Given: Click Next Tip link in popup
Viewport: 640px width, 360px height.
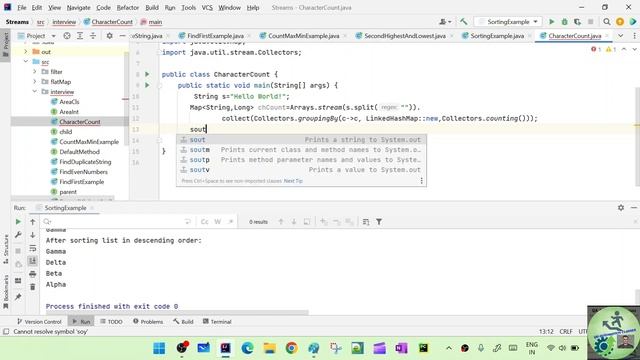Looking at the screenshot, I should pos(293,181).
